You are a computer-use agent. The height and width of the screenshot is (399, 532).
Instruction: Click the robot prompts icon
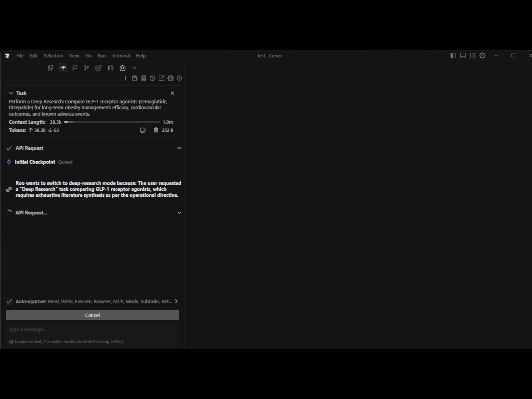click(x=122, y=68)
